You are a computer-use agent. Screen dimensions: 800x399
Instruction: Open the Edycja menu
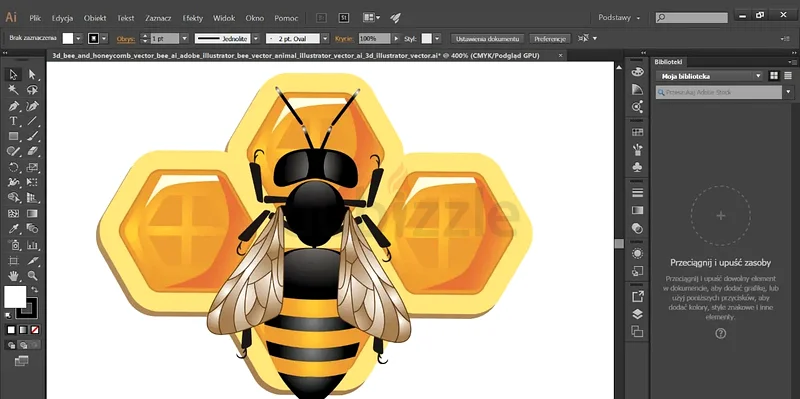(62, 18)
